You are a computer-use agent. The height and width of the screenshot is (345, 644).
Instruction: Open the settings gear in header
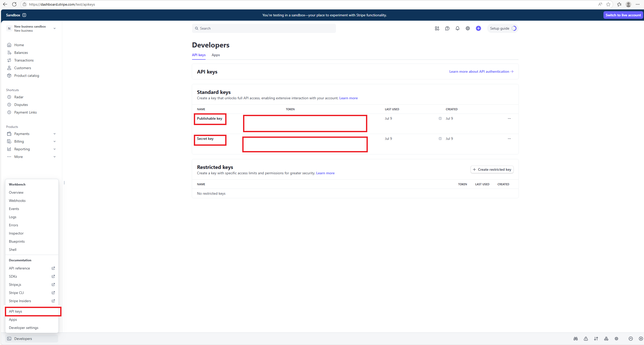pyautogui.click(x=468, y=28)
